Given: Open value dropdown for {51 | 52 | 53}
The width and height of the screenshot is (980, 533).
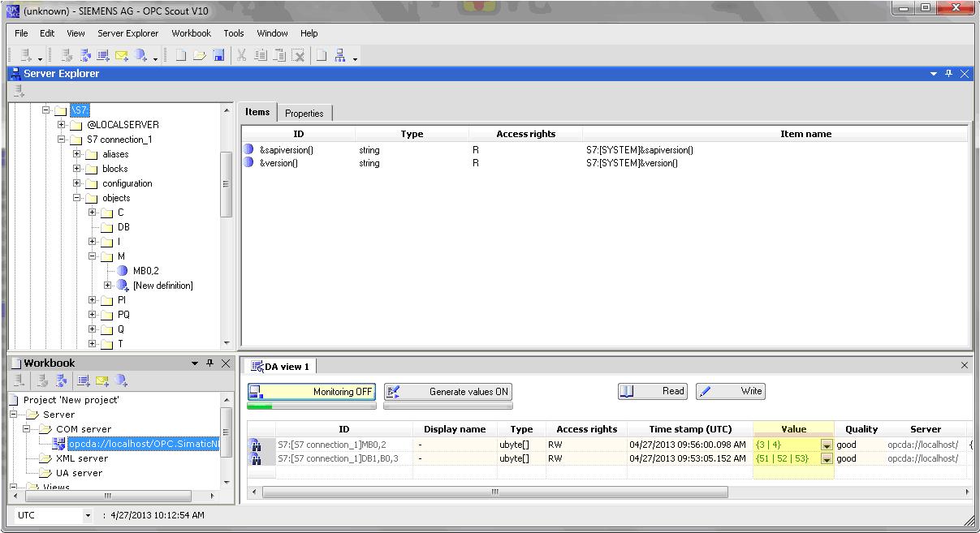Looking at the screenshot, I should 827,459.
